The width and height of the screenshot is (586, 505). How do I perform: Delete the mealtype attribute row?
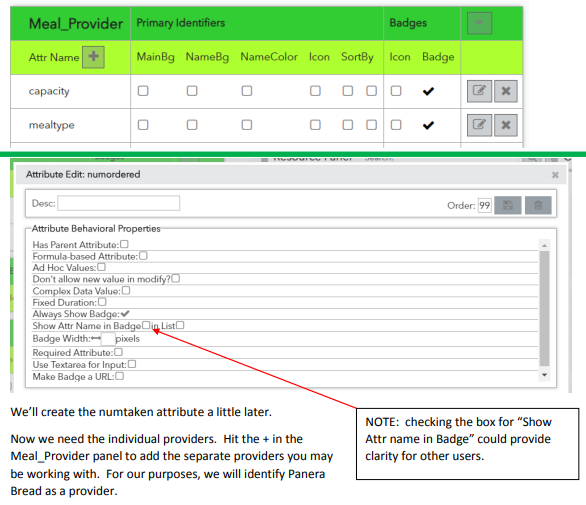click(506, 125)
